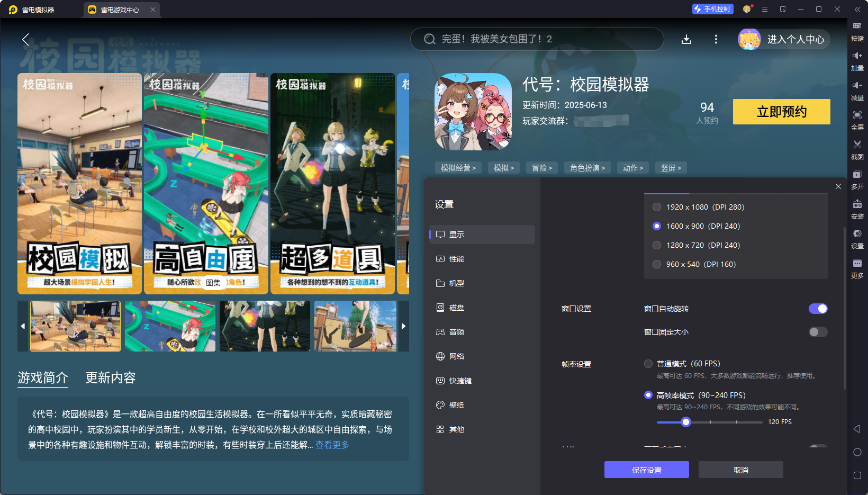Image resolution: width=868 pixels, height=495 pixels.
Task: Enable the 窗口固定大小 switch
Action: tap(818, 332)
